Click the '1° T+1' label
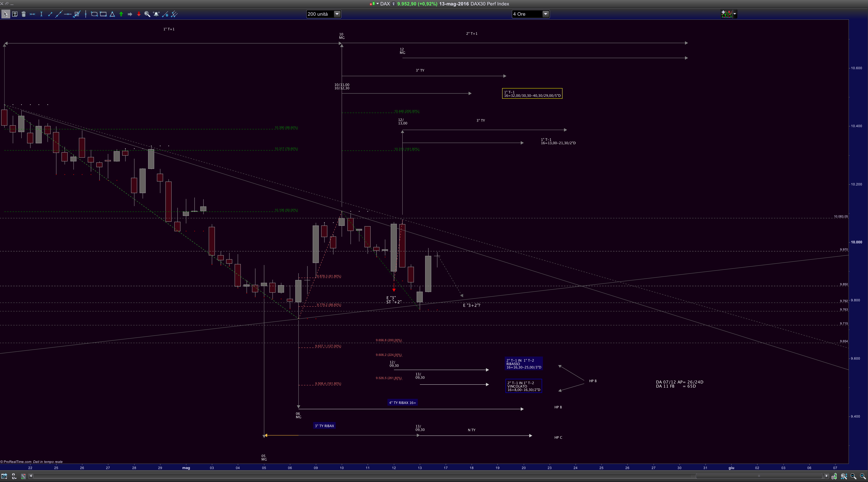Screen dimensions: 868x482 click(x=169, y=29)
